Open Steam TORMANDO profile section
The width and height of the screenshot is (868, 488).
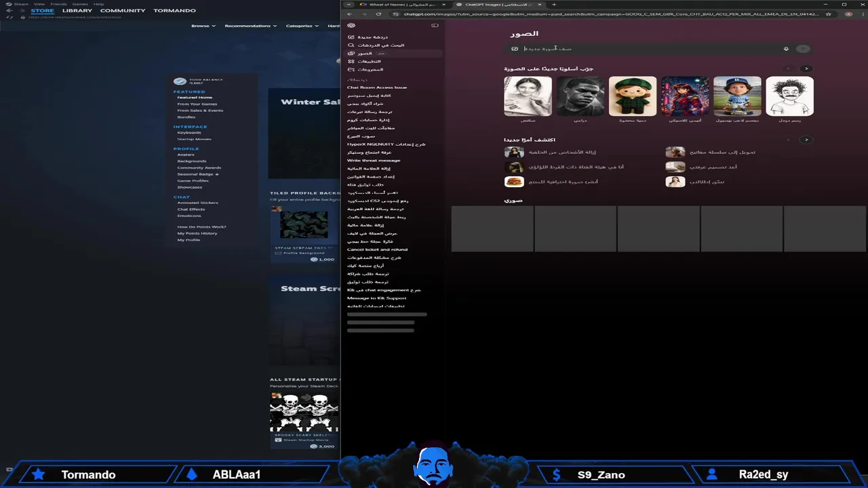[x=174, y=11]
